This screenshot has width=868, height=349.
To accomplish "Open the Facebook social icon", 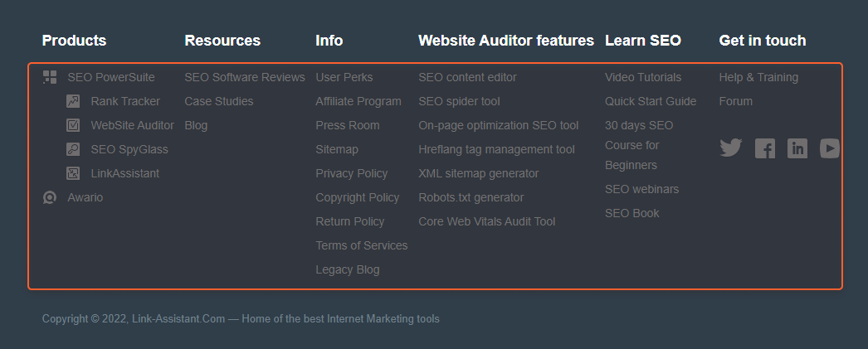I will (x=765, y=148).
